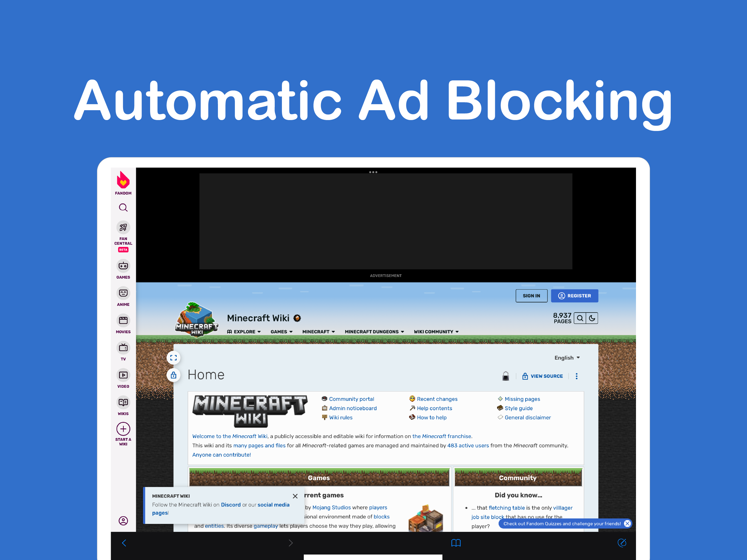
Task: Expand the Wiki Community dropdown
Action: (436, 332)
